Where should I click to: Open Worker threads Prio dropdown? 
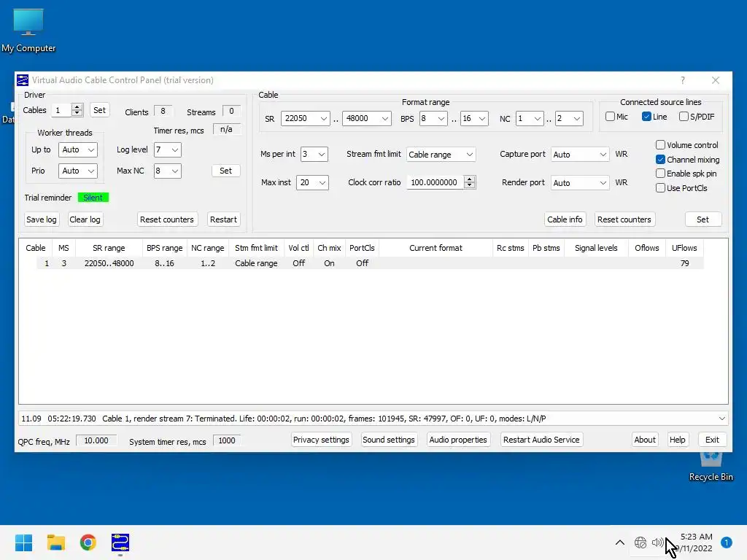77,171
